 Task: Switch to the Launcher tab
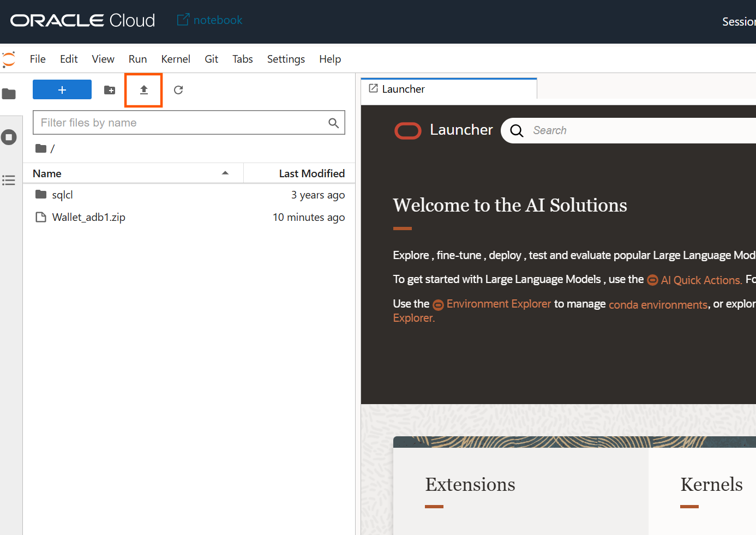pos(449,89)
